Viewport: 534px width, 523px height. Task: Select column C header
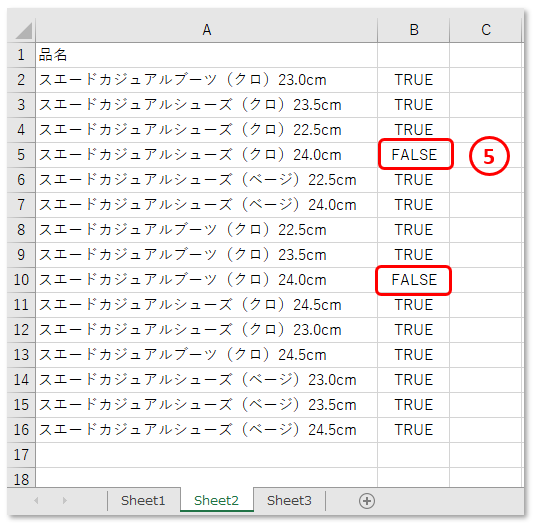486,30
